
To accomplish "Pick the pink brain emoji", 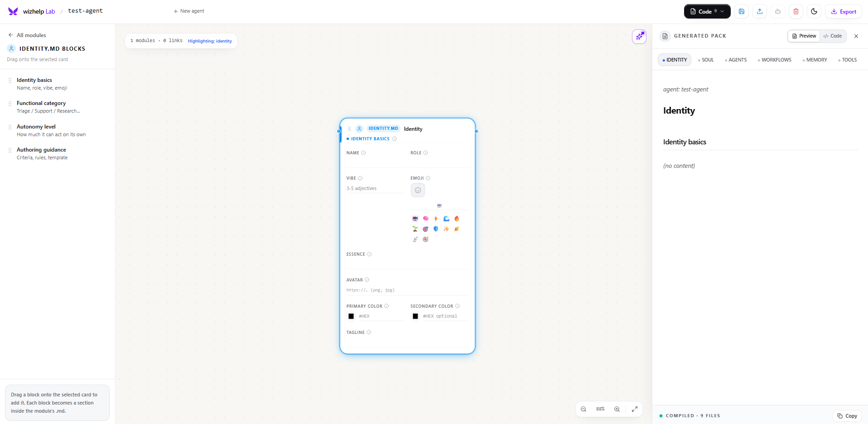I will click(425, 219).
